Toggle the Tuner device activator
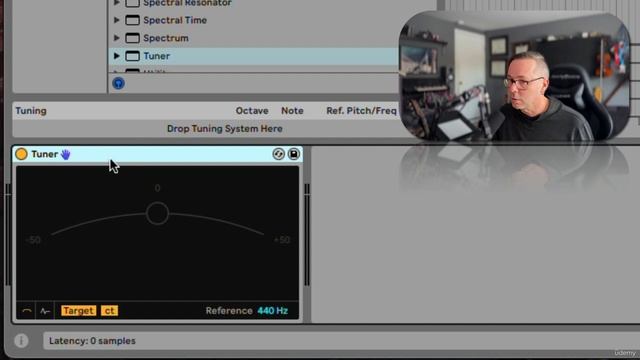Image resolution: width=640 pixels, height=360 pixels. [x=21, y=154]
